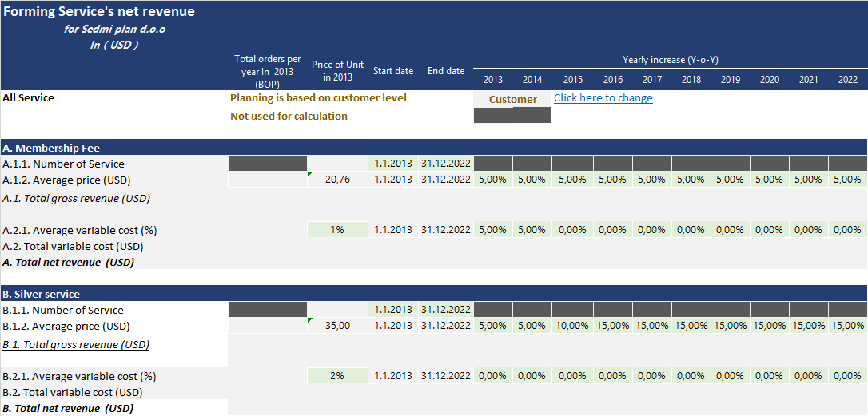The image size is (868, 416).
Task: Click the dark gray cell below 'Customer'
Action: (512, 116)
